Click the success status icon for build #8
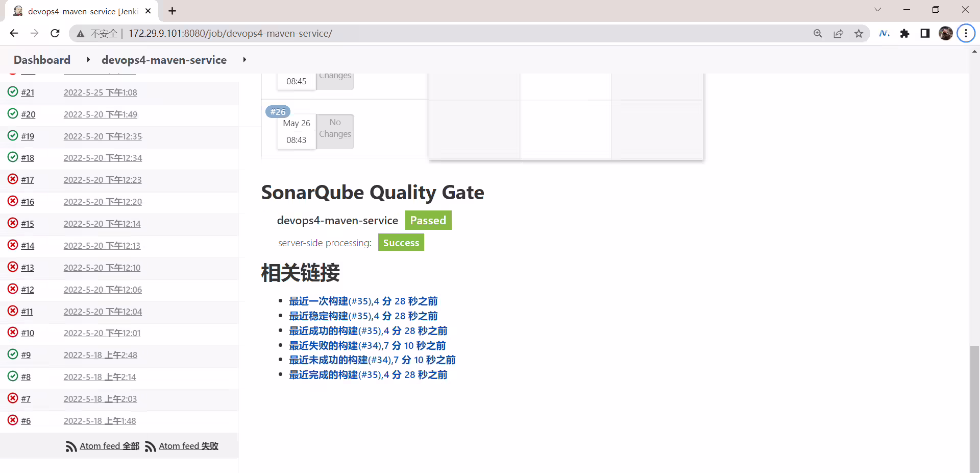980x473 pixels. click(x=13, y=376)
